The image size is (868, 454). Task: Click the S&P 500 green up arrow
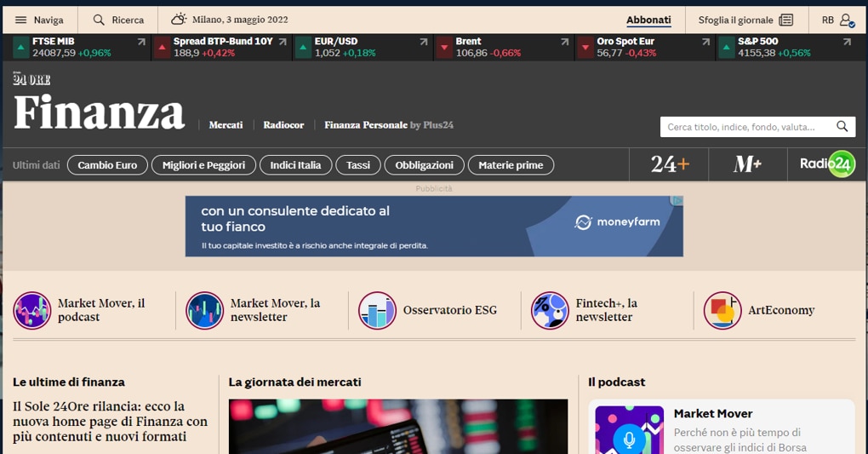pos(726,48)
